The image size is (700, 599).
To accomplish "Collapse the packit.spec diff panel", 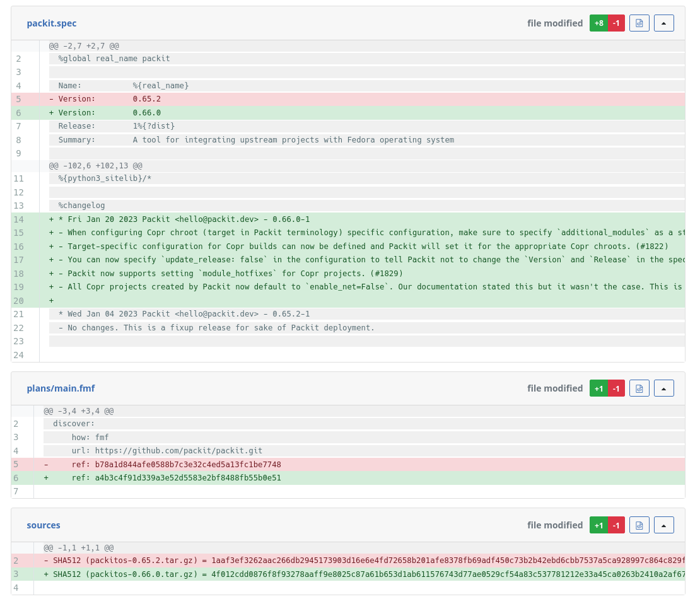I will (663, 23).
